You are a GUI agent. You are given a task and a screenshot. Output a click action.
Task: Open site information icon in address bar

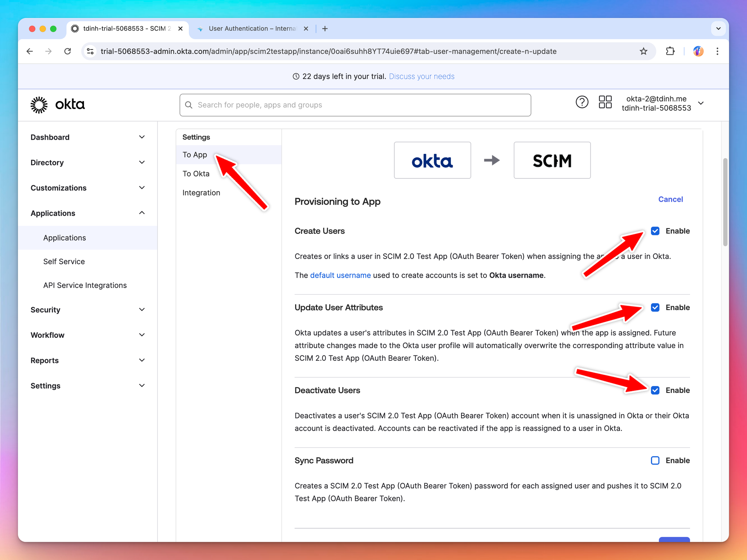click(x=90, y=51)
